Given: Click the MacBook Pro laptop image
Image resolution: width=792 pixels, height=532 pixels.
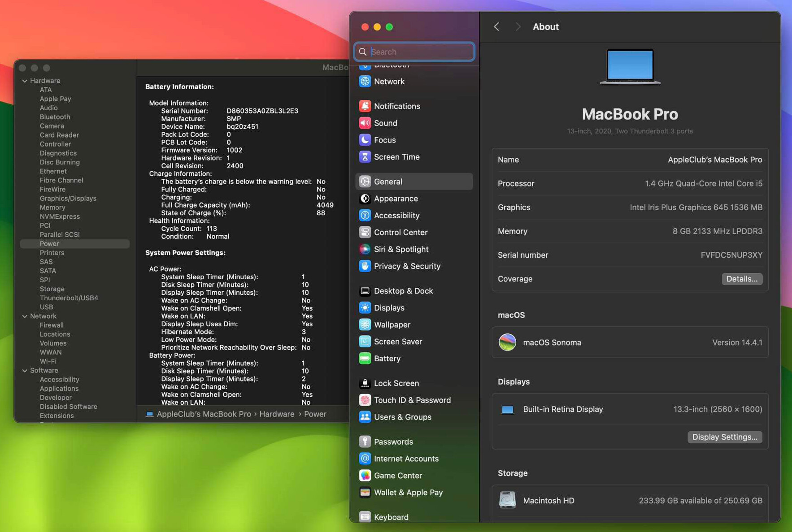Looking at the screenshot, I should pos(630,67).
